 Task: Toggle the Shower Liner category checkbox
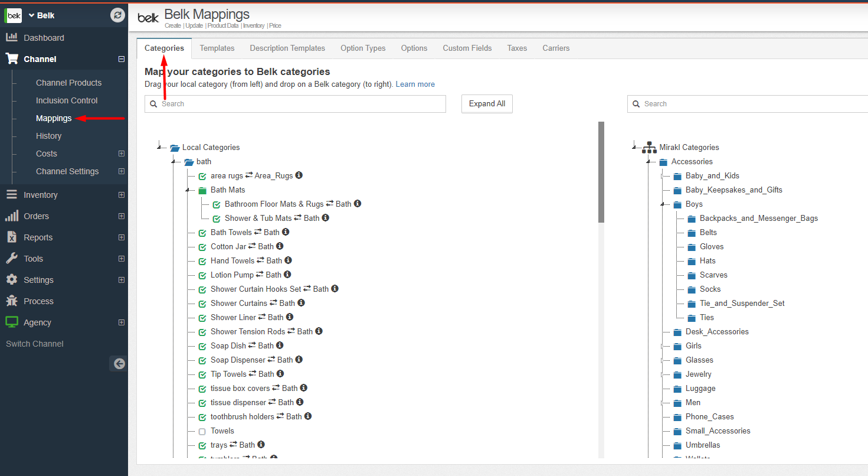[202, 318]
